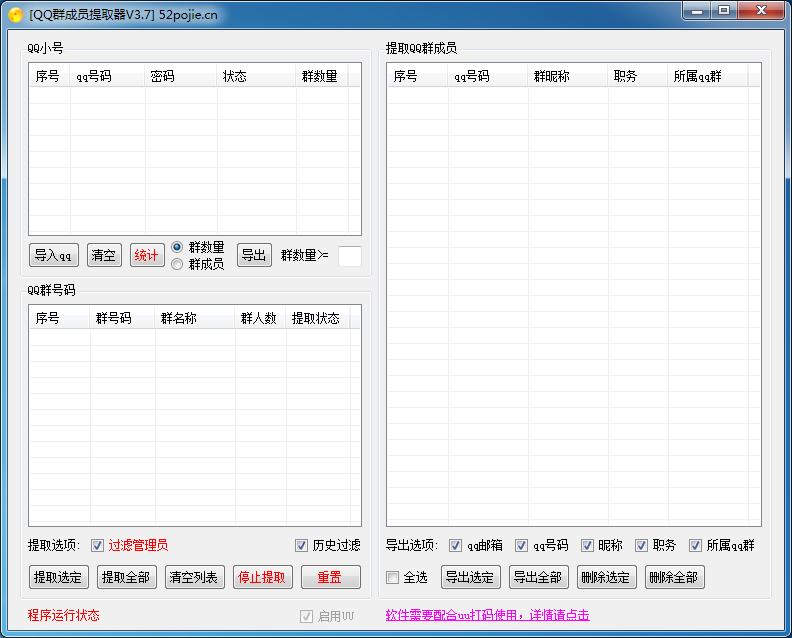Click the 导入qq button
Image resolution: width=792 pixels, height=638 pixels.
(53, 255)
